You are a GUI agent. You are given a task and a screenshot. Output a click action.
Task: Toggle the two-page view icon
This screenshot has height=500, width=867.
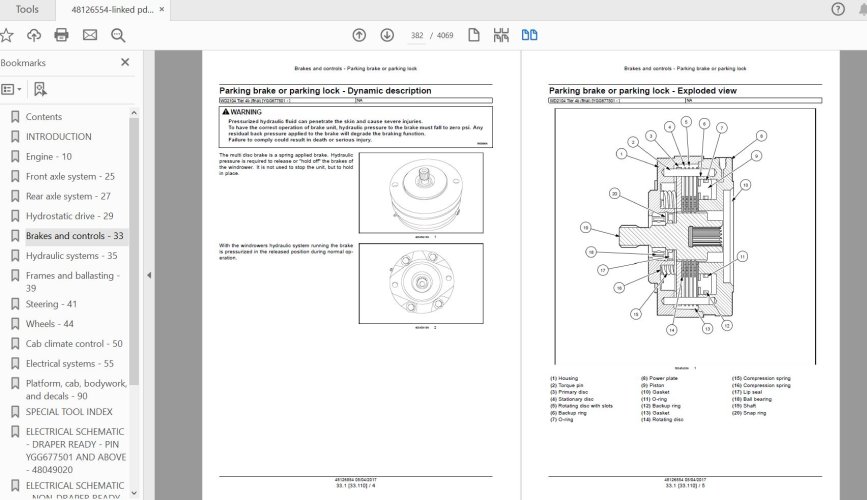point(529,35)
